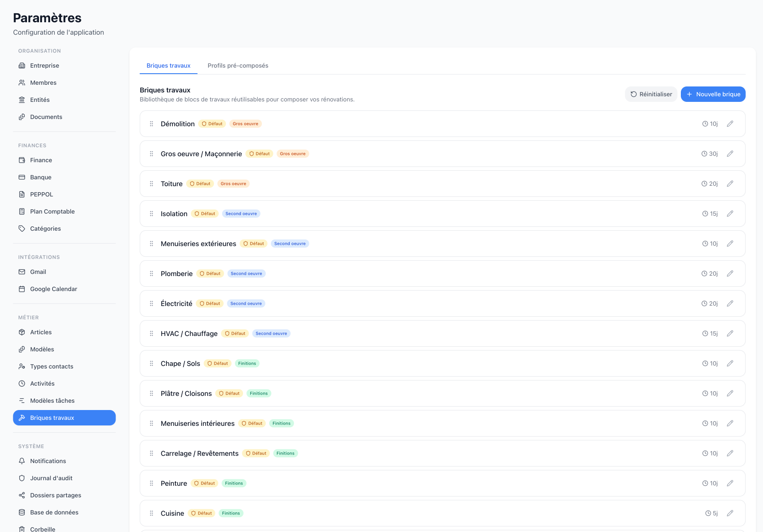The height and width of the screenshot is (532, 763).
Task: Go to Dossiers partages
Action: point(64,495)
